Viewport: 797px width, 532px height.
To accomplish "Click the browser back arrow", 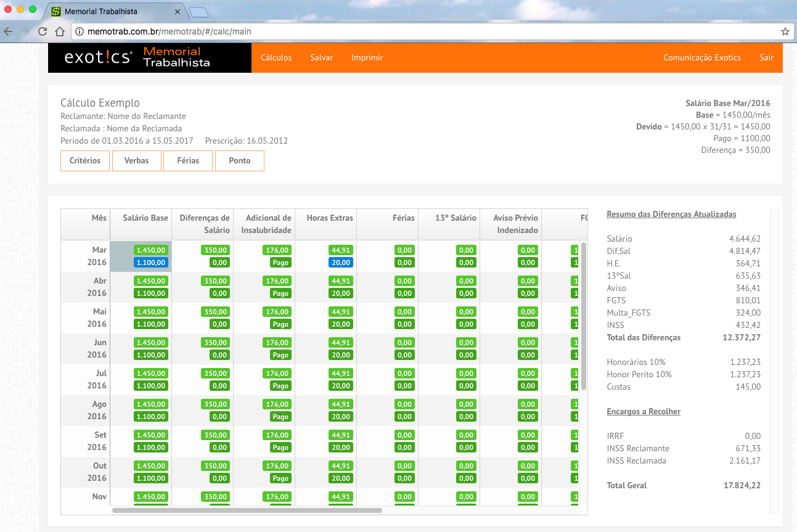I will pyautogui.click(x=7, y=31).
